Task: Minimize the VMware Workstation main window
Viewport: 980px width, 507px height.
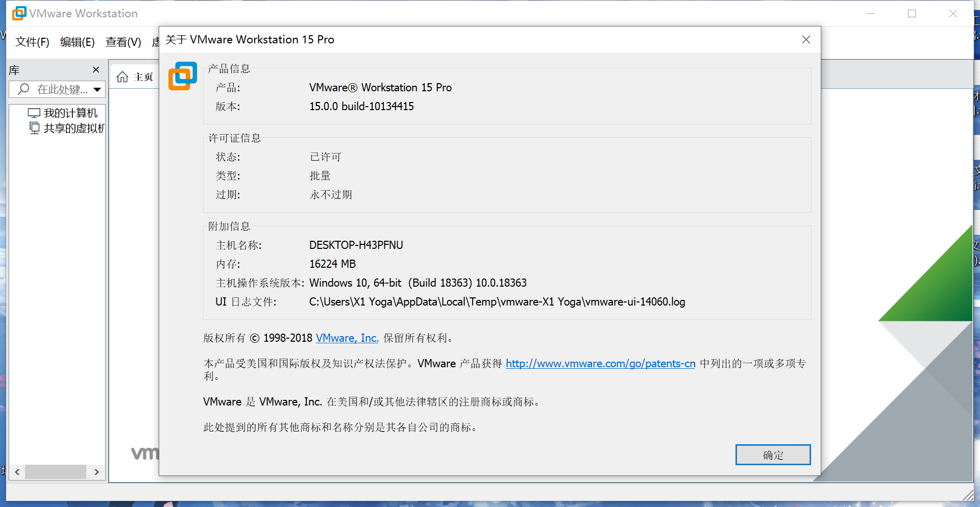Action: pos(871,13)
